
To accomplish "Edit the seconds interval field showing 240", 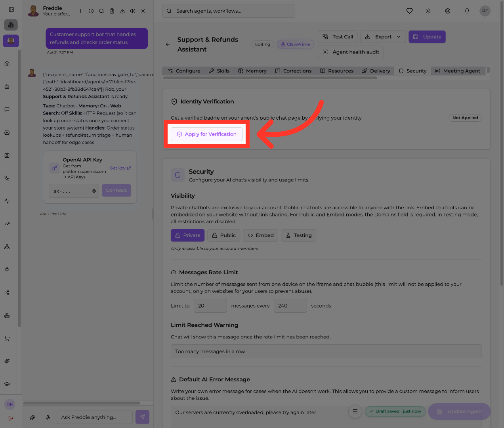I will pos(290,306).
